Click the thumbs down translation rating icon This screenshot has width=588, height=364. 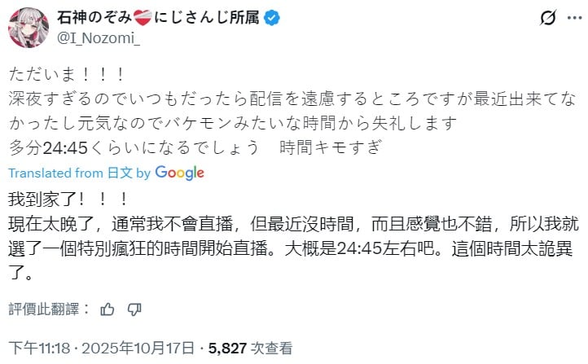click(x=134, y=308)
